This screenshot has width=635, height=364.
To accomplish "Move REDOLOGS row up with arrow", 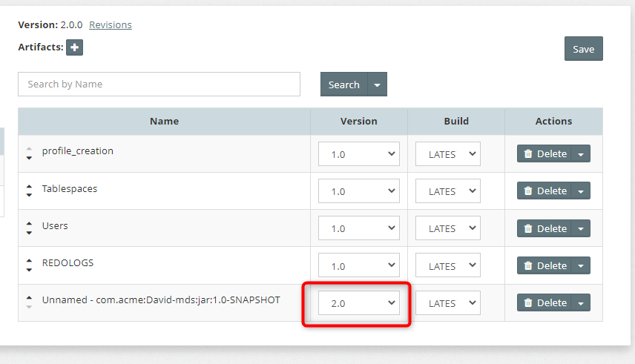I will (x=29, y=261).
